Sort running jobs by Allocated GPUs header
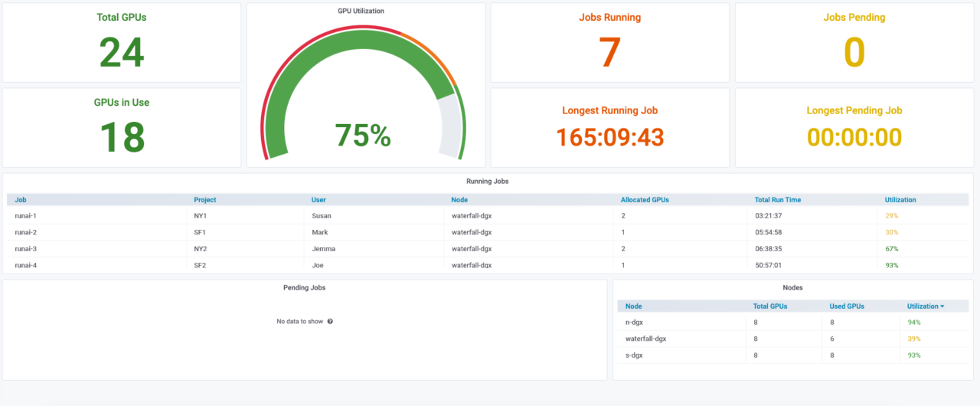980x406 pixels. tap(645, 200)
